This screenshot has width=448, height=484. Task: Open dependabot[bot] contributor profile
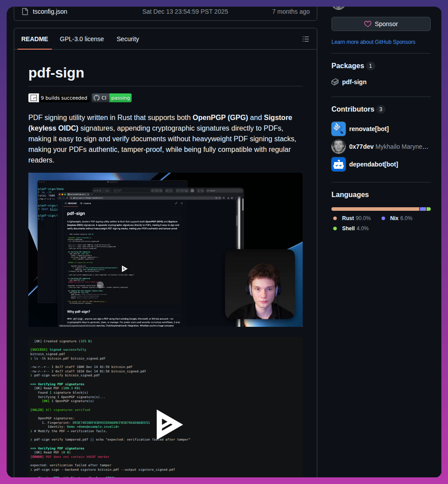(x=374, y=164)
